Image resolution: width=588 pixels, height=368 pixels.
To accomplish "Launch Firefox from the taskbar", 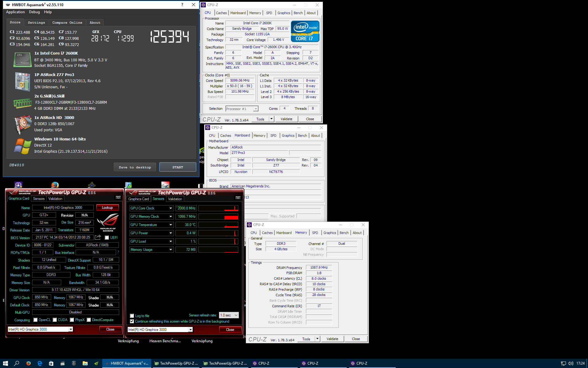I will 28,363.
